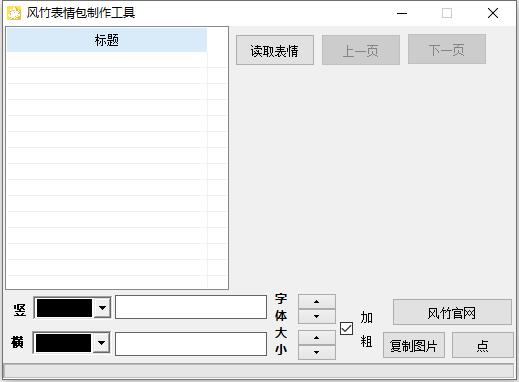This screenshot has width=519, height=382.
Task: Go to previous page with 上一页
Action: [x=361, y=50]
